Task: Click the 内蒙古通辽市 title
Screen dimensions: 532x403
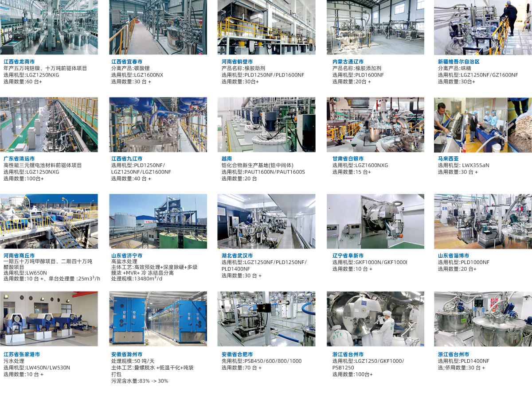Action: (348, 62)
